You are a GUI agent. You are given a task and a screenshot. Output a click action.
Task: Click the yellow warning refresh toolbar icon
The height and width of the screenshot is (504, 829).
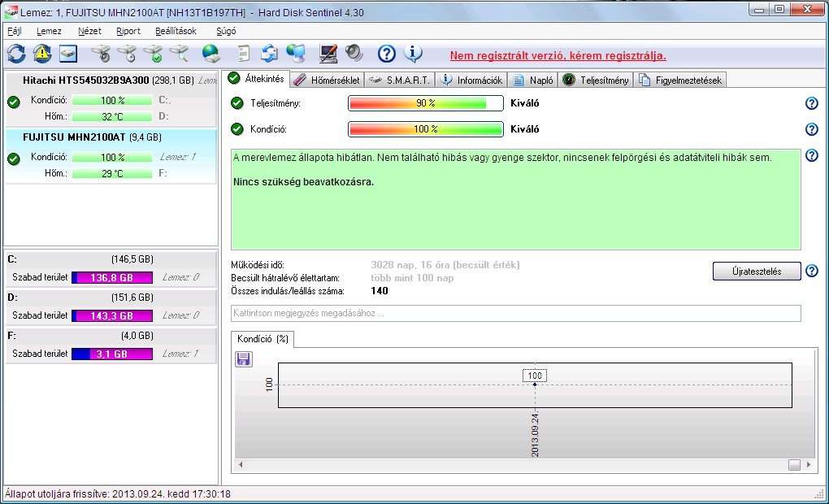(x=42, y=54)
